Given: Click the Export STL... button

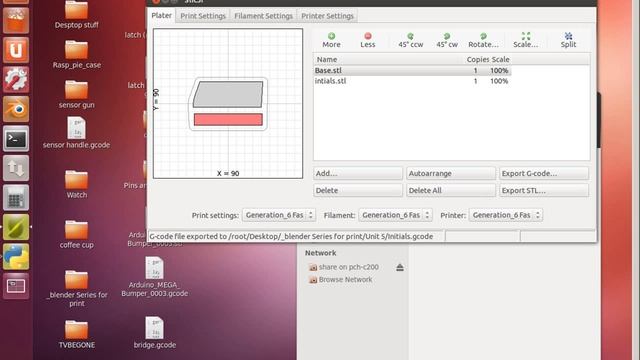Looking at the screenshot, I should [544, 190].
